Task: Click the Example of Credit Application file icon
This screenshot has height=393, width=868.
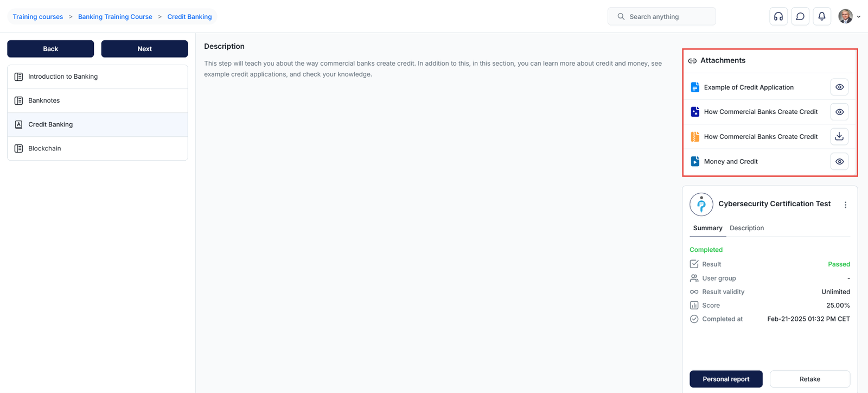Action: (695, 87)
